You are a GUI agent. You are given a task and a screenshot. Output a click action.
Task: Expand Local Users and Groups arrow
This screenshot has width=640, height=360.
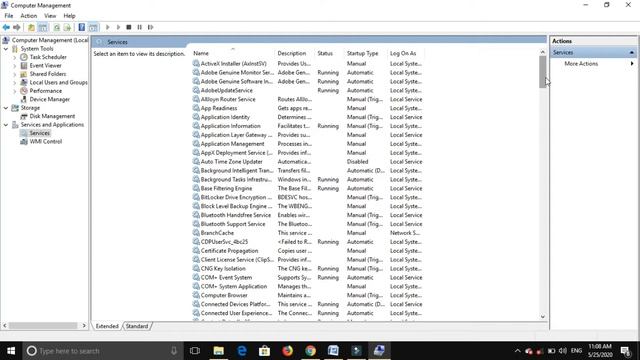[x=15, y=82]
